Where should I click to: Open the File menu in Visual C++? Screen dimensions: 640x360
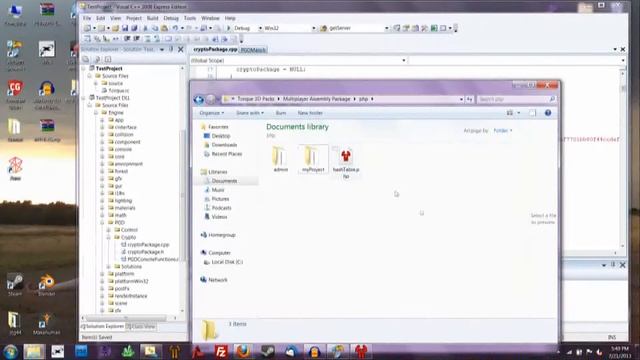[x=87, y=18]
